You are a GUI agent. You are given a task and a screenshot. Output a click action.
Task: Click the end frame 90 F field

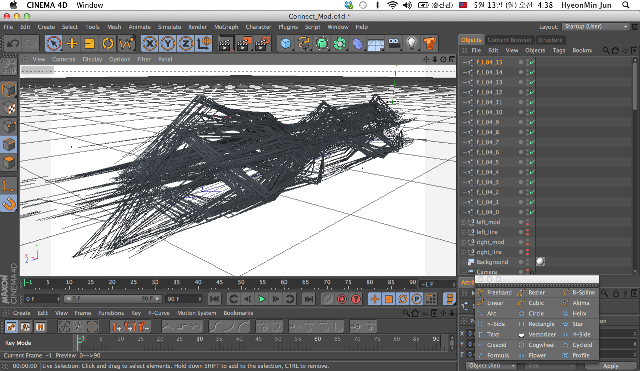coord(184,299)
